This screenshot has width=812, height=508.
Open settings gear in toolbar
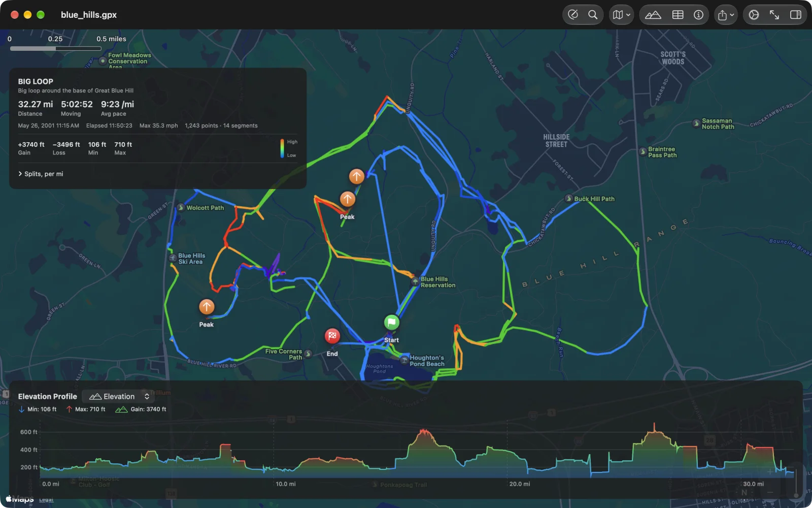tap(754, 15)
